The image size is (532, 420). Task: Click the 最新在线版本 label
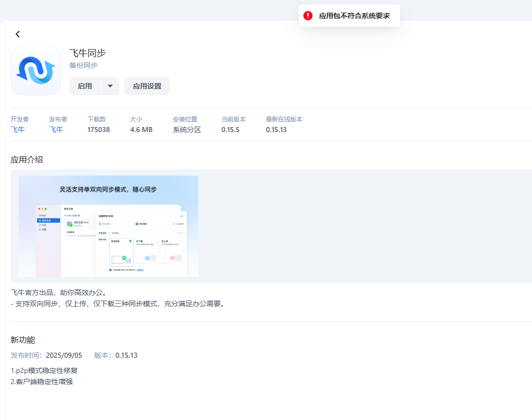(284, 119)
